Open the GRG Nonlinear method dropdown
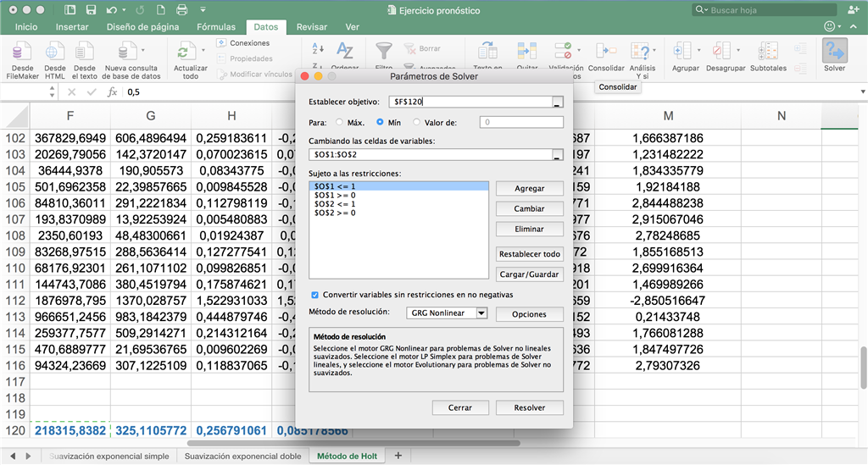The width and height of the screenshot is (868, 465). pyautogui.click(x=481, y=313)
